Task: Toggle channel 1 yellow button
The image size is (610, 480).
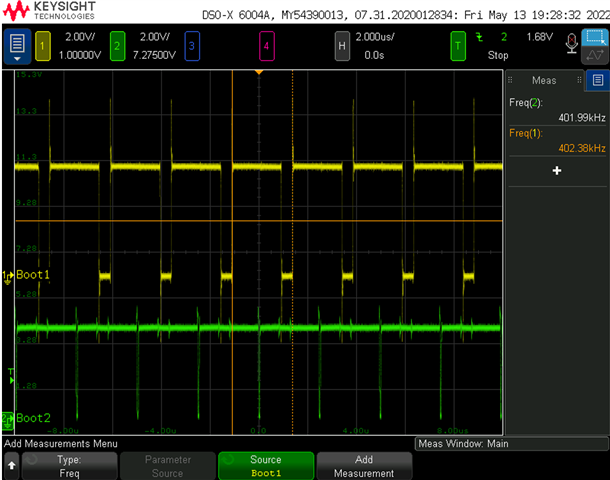Action: pos(43,46)
